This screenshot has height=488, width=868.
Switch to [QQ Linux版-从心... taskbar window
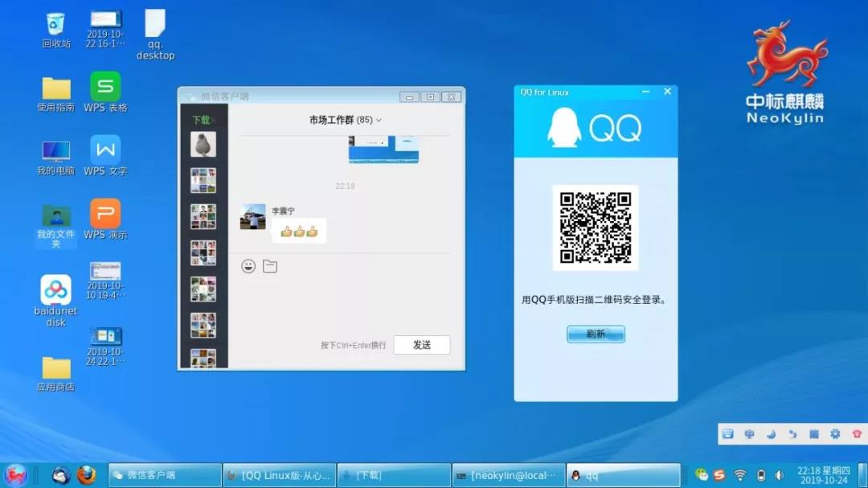(x=280, y=475)
